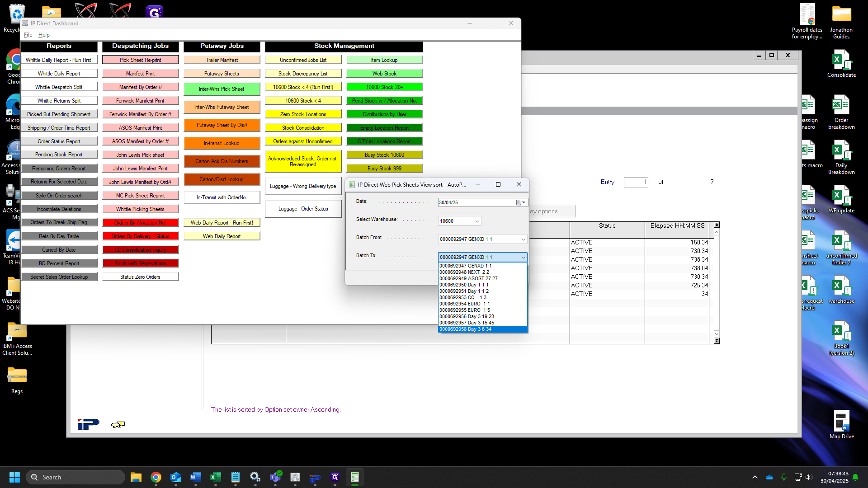Open the Consolidate Excel file
This screenshot has width=868, height=488.
click(x=841, y=63)
